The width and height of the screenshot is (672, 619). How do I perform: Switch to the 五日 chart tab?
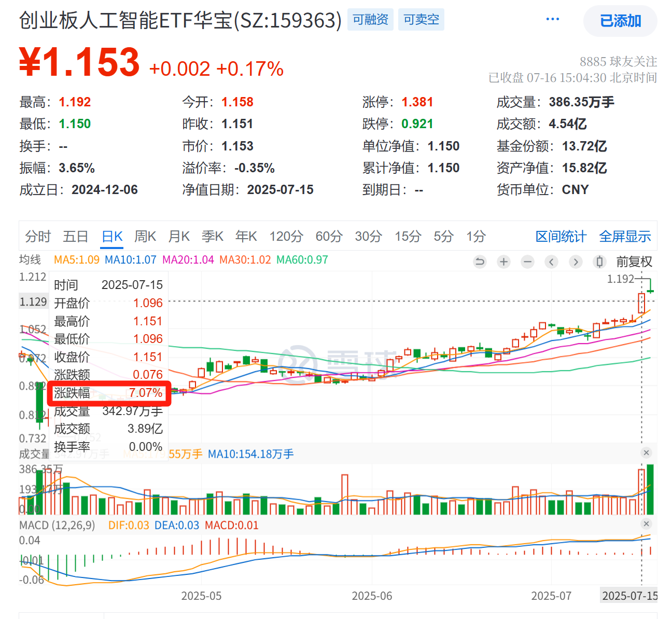point(76,237)
